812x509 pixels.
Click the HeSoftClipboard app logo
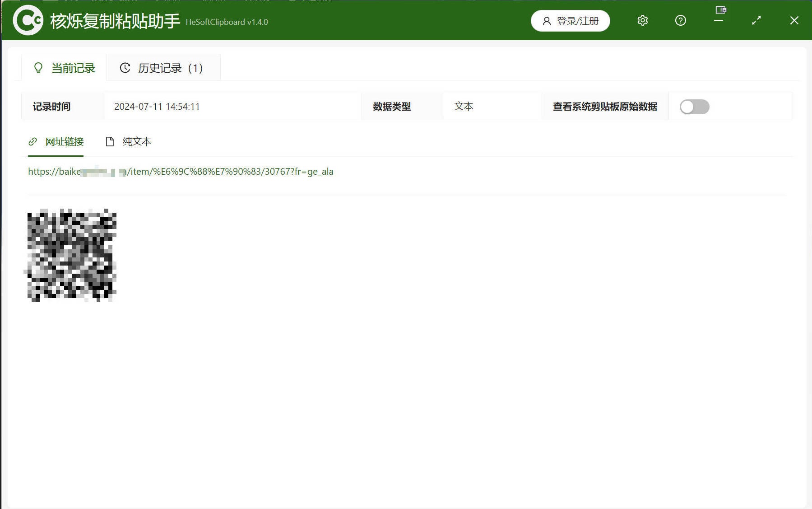[x=28, y=20]
